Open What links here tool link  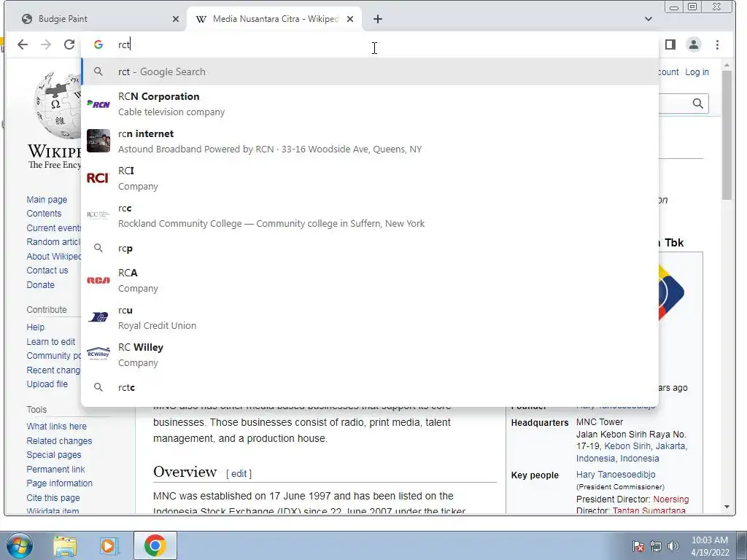57,426
